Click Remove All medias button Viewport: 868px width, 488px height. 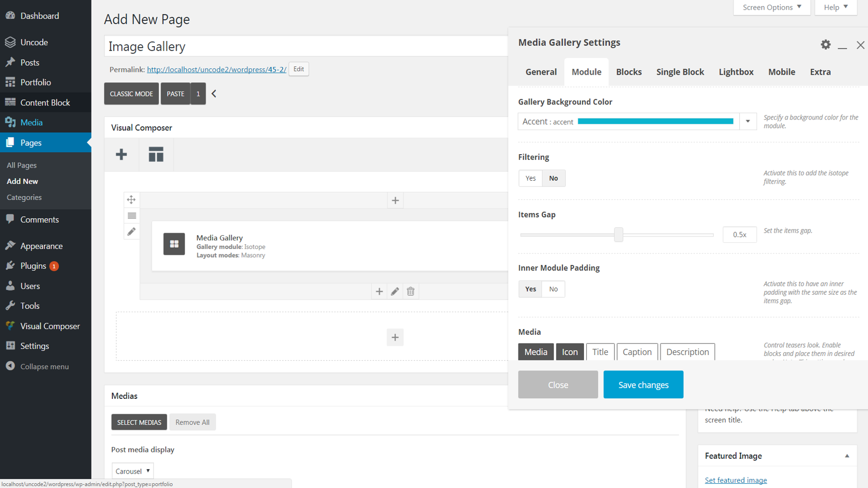point(192,422)
